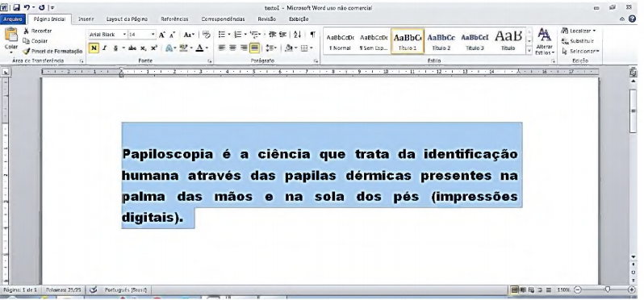The image size is (644, 300).
Task: Apply text effects glowing A icon
Action: pyautogui.click(x=169, y=48)
